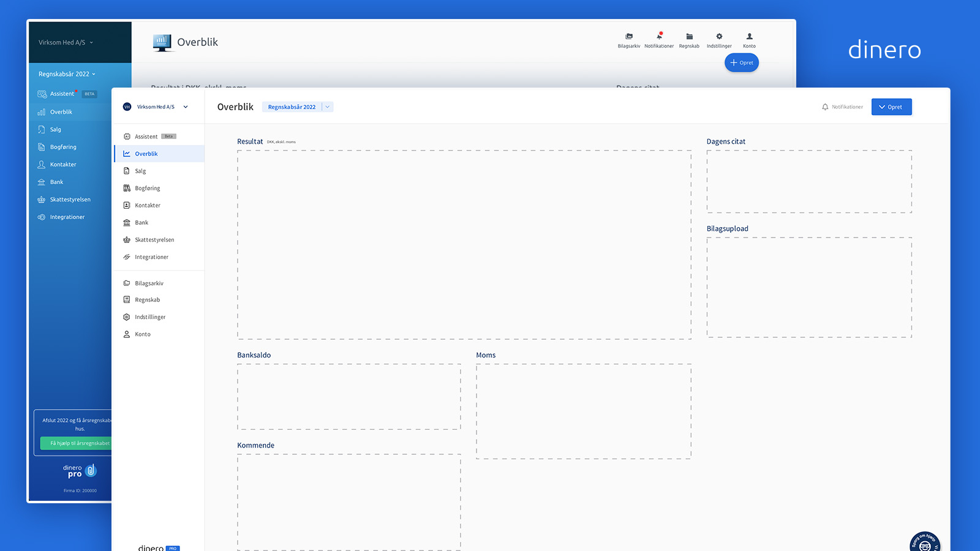Click Bogføring books icon in white sidebar

coord(127,188)
